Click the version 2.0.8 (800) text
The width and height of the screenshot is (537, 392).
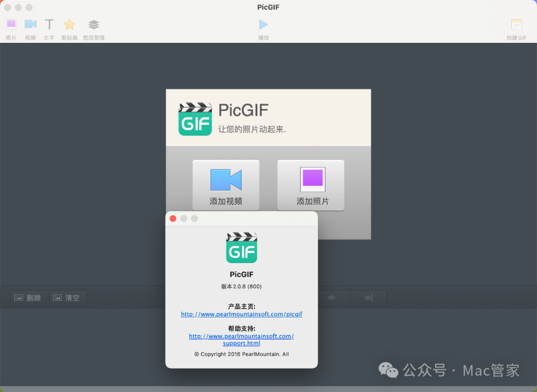pos(242,287)
